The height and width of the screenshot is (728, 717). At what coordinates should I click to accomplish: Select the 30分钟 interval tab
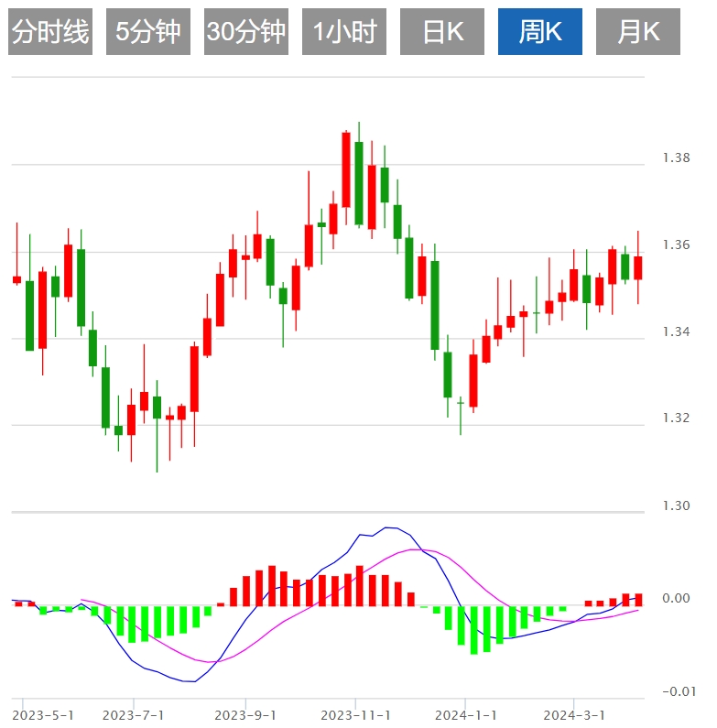click(x=246, y=31)
